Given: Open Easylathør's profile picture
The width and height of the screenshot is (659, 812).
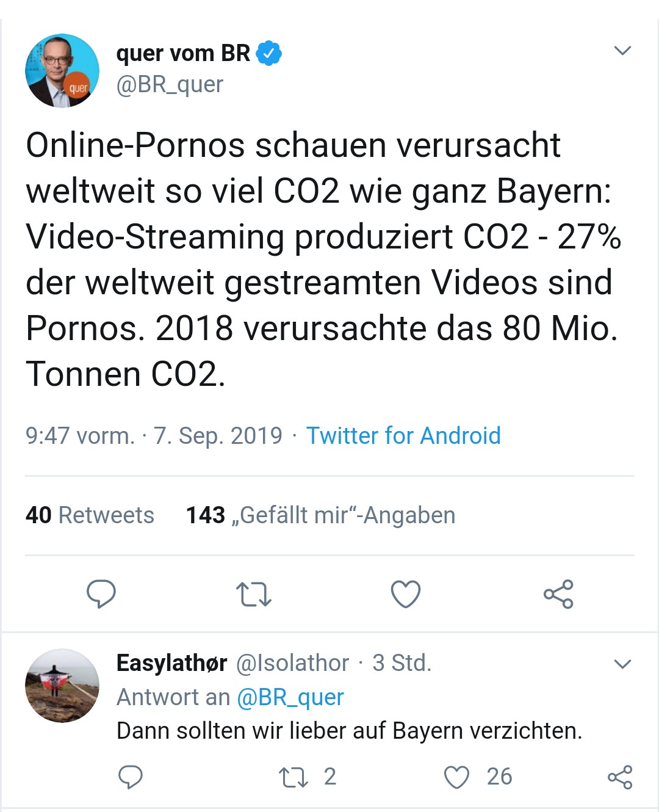Looking at the screenshot, I should (62, 685).
